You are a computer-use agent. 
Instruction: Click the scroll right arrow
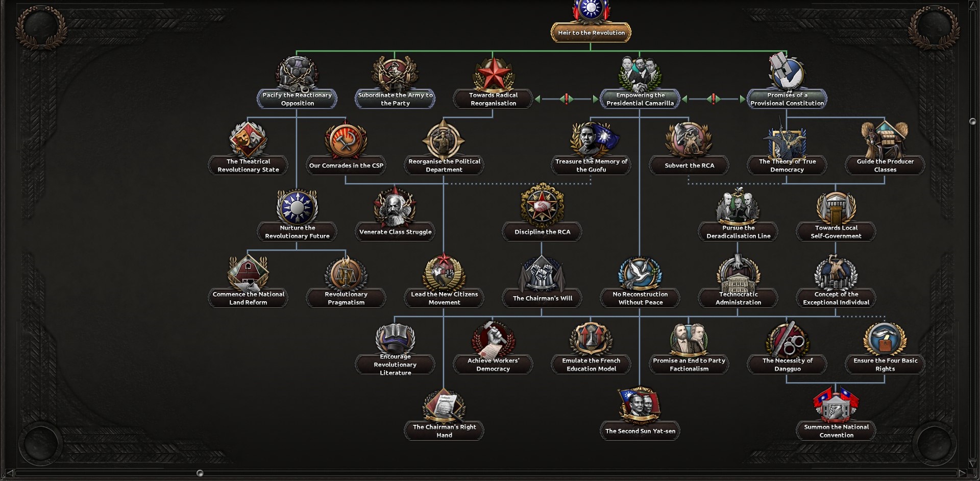(x=962, y=473)
